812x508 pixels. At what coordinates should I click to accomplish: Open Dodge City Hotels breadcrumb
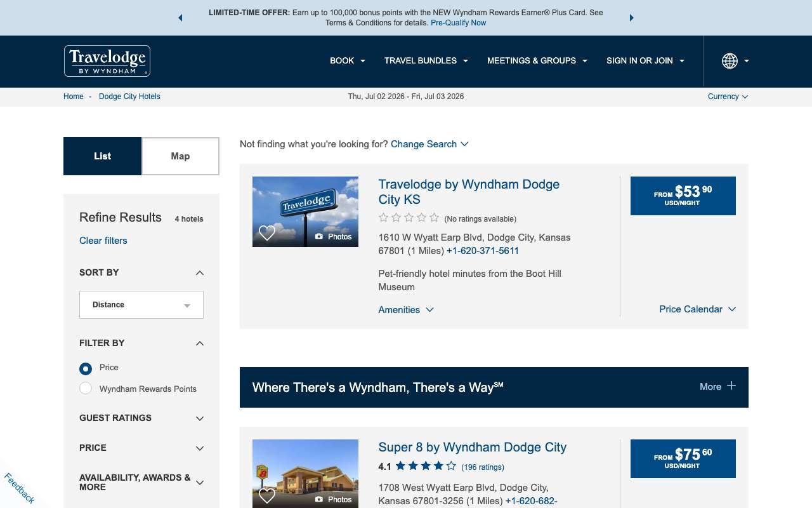129,97
